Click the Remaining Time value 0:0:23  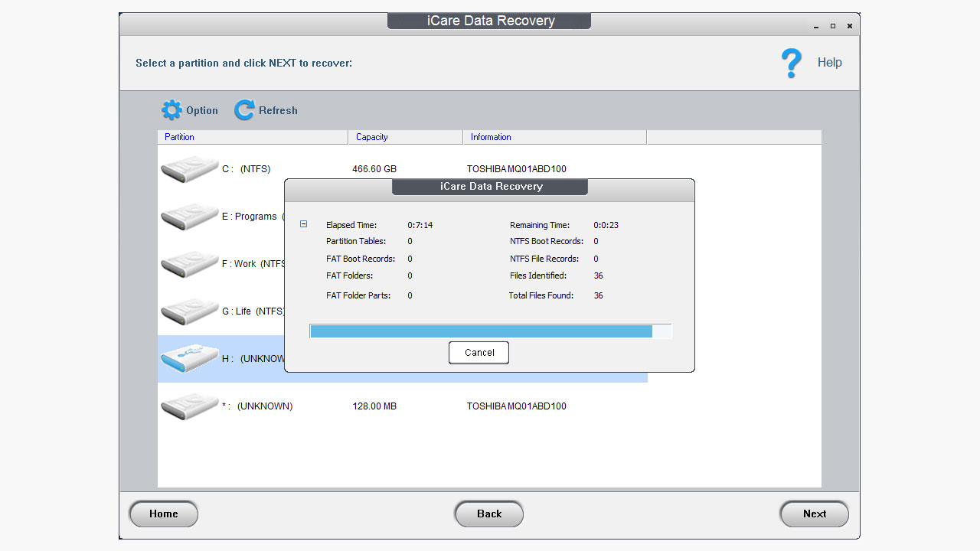tap(606, 225)
